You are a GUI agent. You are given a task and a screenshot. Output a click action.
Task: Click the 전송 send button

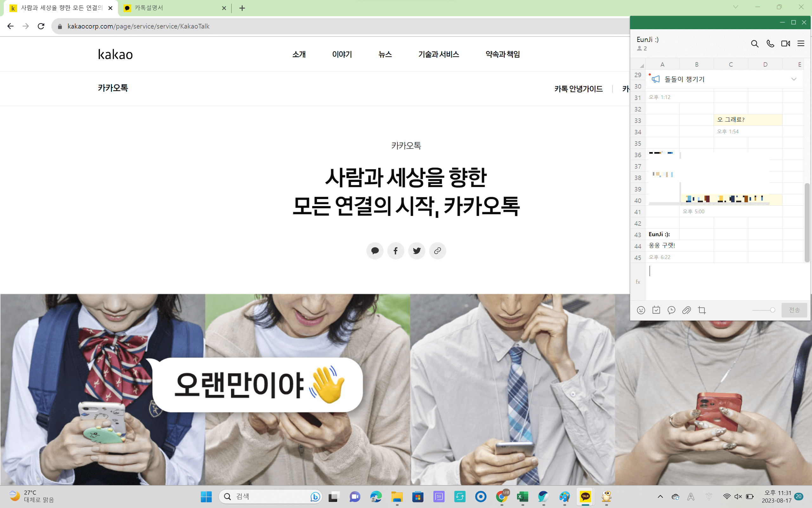click(x=794, y=310)
